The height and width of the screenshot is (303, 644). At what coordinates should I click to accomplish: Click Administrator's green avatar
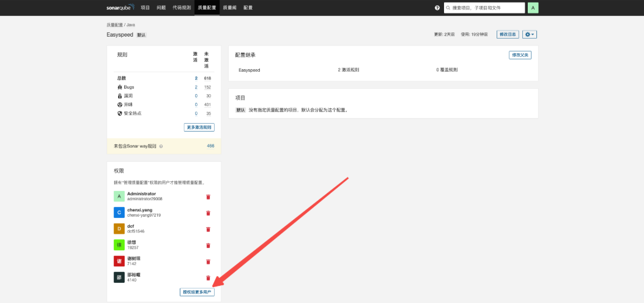(x=119, y=196)
